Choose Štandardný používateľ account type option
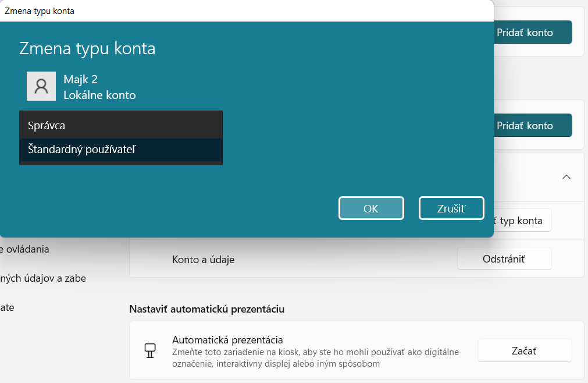 point(121,150)
